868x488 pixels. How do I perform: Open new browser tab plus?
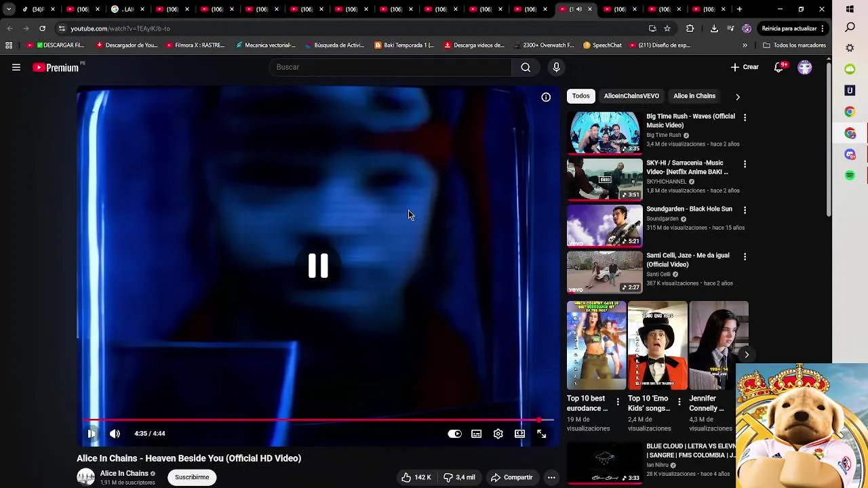click(739, 9)
